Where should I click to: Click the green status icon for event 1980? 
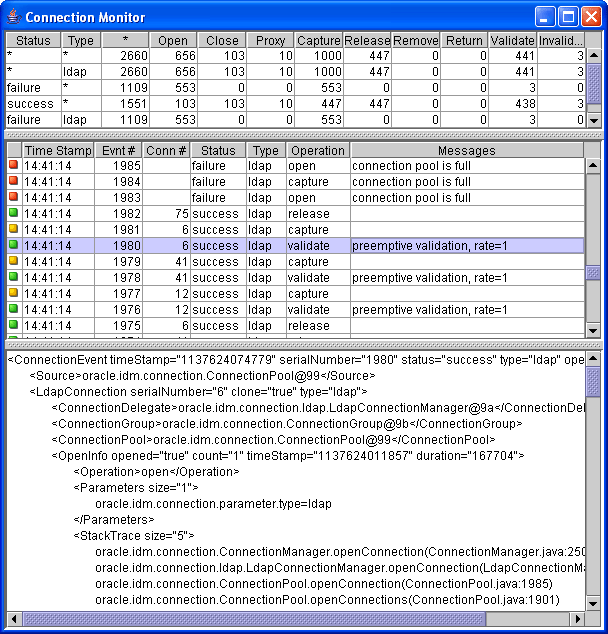14,245
